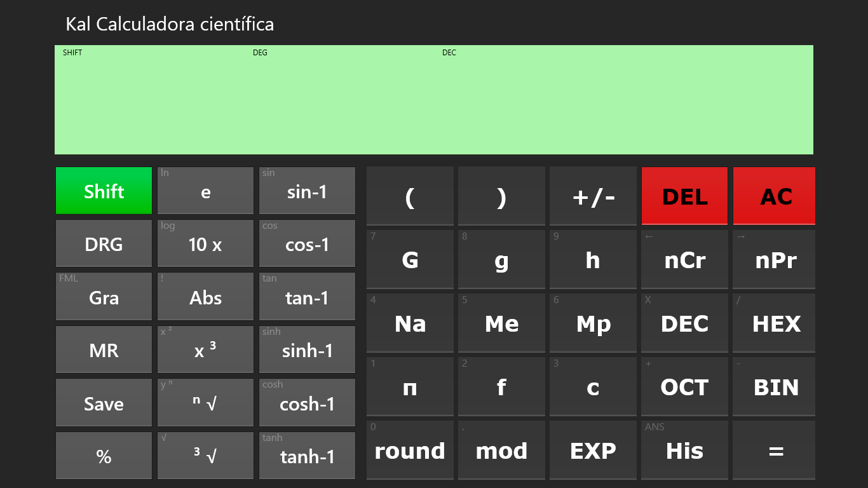Click the percent key
This screenshot has width=868, height=488.
(x=104, y=456)
